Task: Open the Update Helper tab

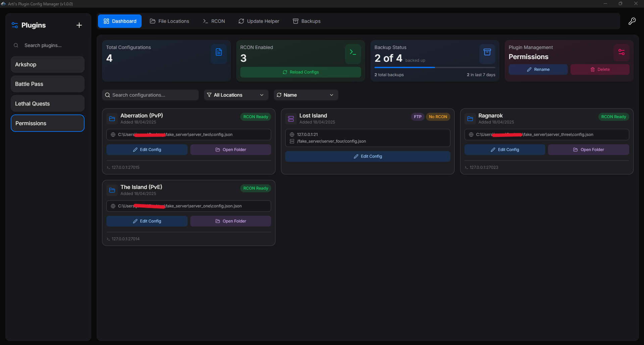Action: pyautogui.click(x=259, y=21)
